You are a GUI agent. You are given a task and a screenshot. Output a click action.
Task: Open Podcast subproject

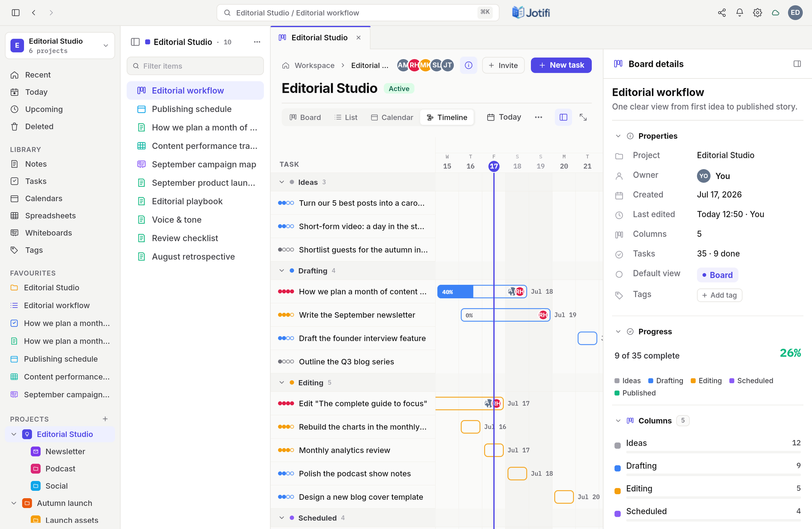pos(60,469)
